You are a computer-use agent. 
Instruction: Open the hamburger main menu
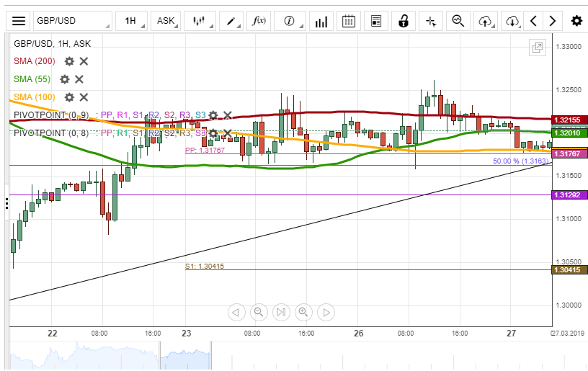(19, 21)
